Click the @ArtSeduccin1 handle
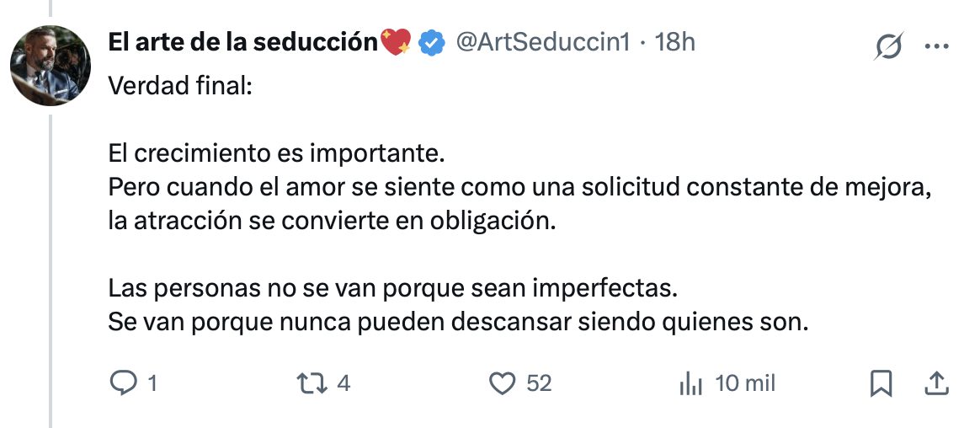The image size is (980, 428). pyautogui.click(x=542, y=41)
